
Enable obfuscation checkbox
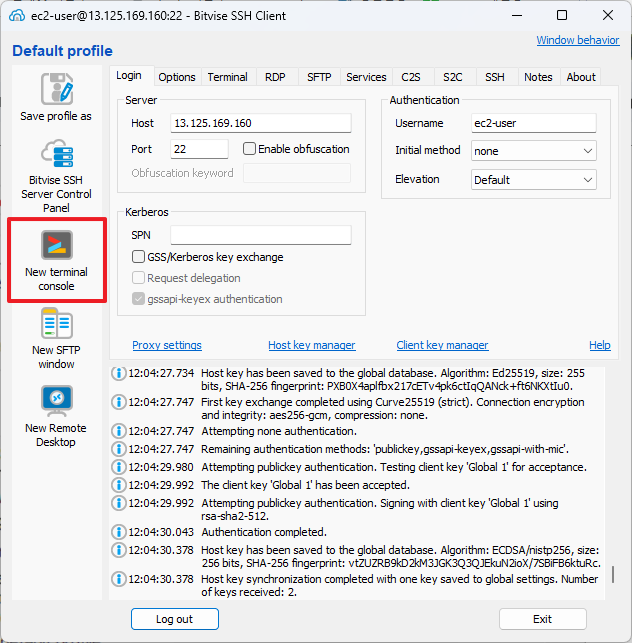249,148
